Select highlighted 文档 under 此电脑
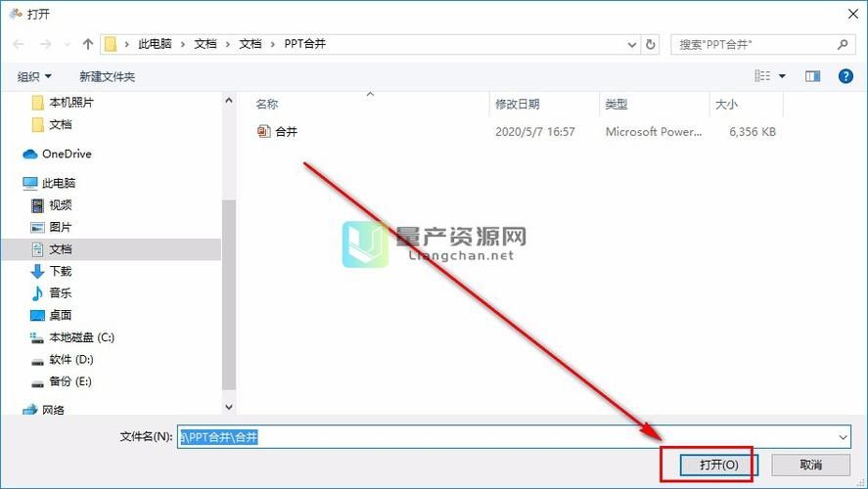Viewport: 868px width, 489px height. point(112,249)
